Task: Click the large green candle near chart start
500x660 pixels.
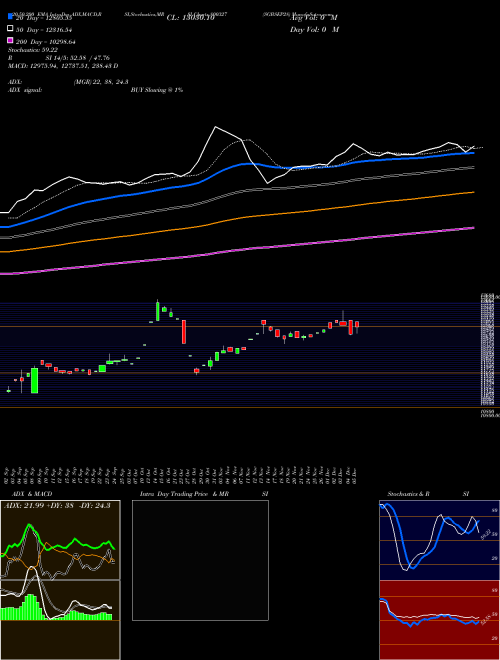Action: coord(35,381)
